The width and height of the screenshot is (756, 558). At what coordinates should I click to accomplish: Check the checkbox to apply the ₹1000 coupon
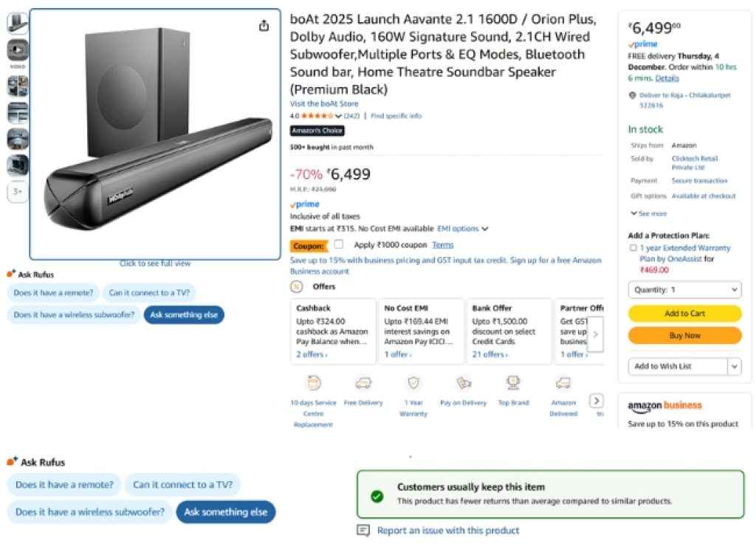tap(338, 244)
